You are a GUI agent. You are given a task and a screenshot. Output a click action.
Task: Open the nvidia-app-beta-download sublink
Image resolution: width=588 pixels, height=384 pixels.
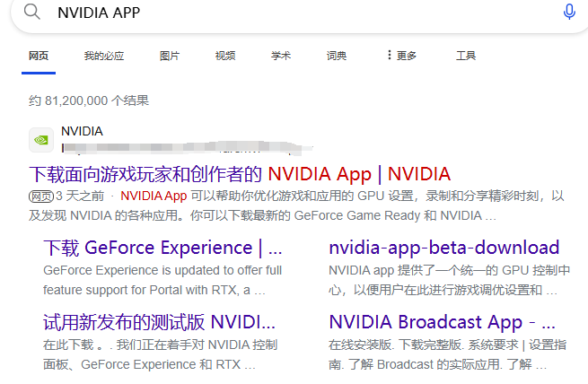click(x=444, y=248)
